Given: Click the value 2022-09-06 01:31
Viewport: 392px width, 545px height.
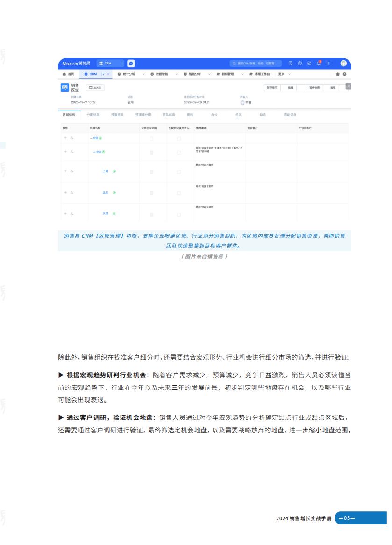Looking at the screenshot, I should click(x=197, y=102).
